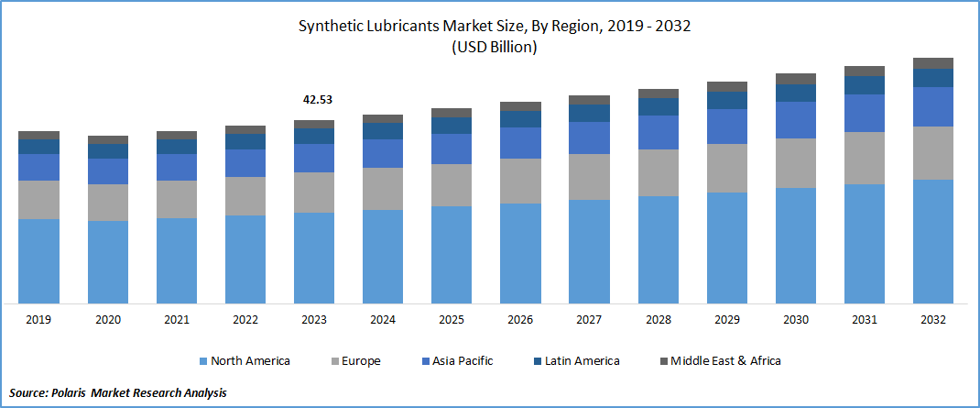
Task: Click the North America segment of the 2032 bar
Action: 933,241
